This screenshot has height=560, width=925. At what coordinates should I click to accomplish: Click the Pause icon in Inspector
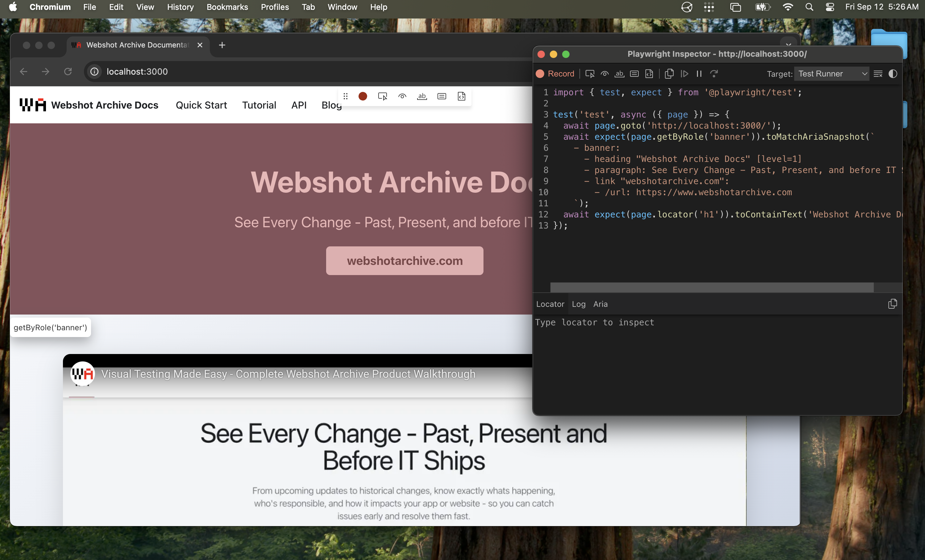pyautogui.click(x=699, y=74)
